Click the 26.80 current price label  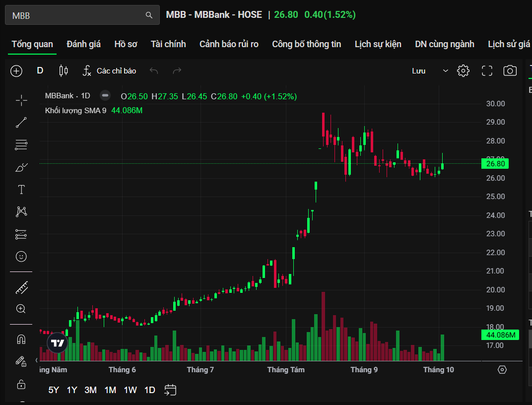pos(495,164)
